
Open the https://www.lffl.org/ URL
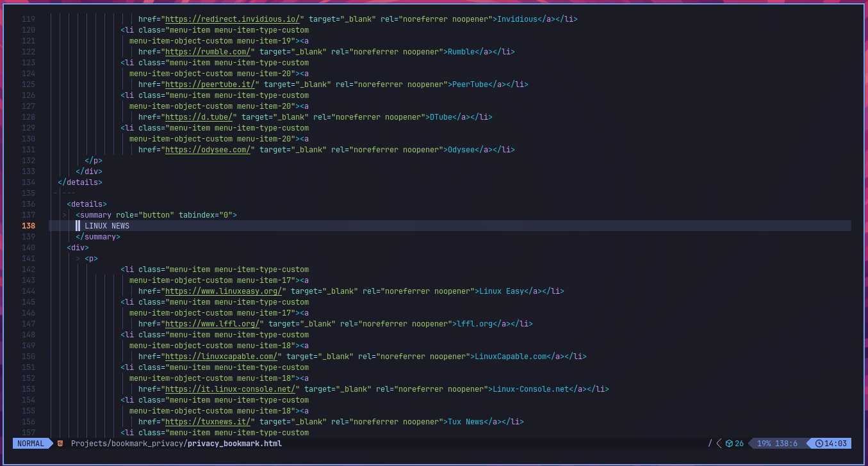(x=212, y=324)
